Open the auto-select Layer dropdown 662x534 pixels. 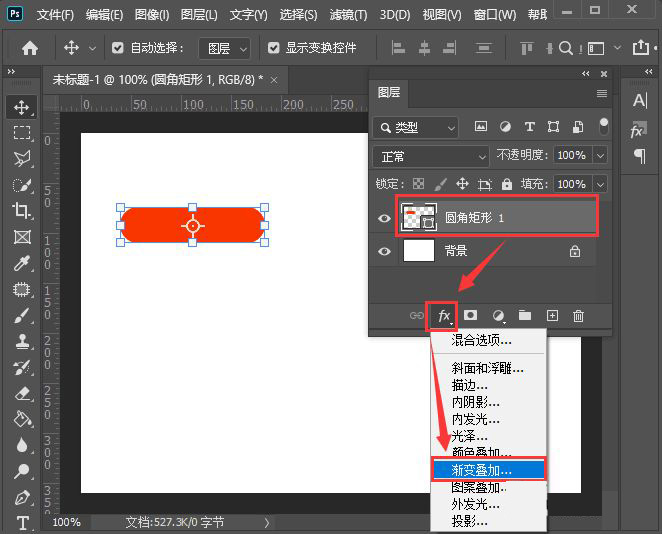click(x=225, y=49)
